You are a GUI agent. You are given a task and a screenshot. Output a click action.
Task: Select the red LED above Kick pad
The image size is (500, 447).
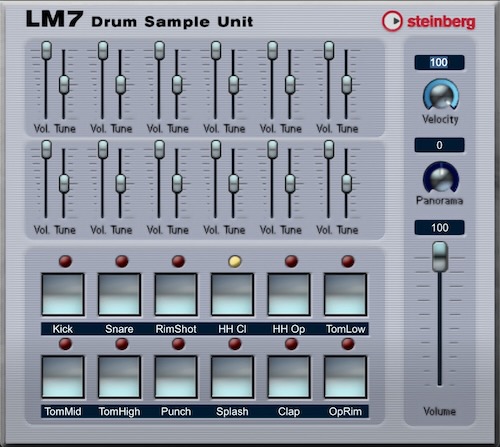coord(65,261)
